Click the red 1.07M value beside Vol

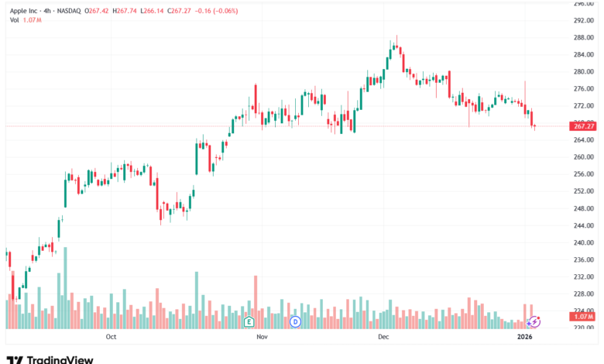click(x=31, y=19)
